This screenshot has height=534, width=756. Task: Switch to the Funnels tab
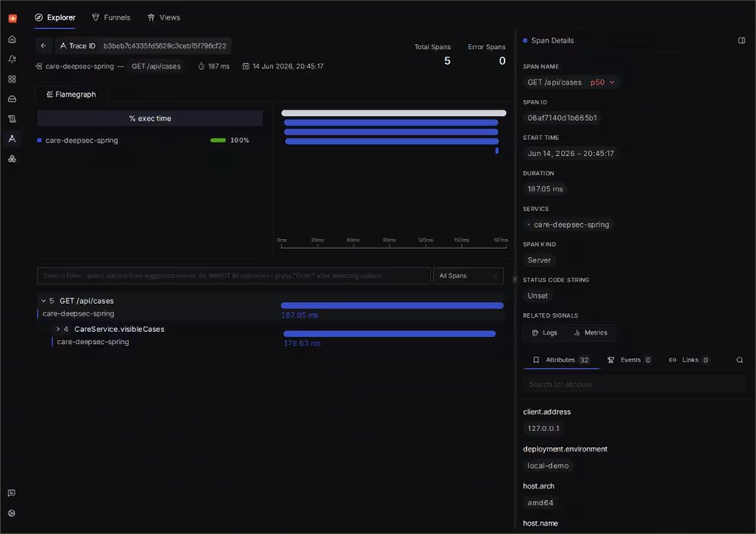point(111,17)
